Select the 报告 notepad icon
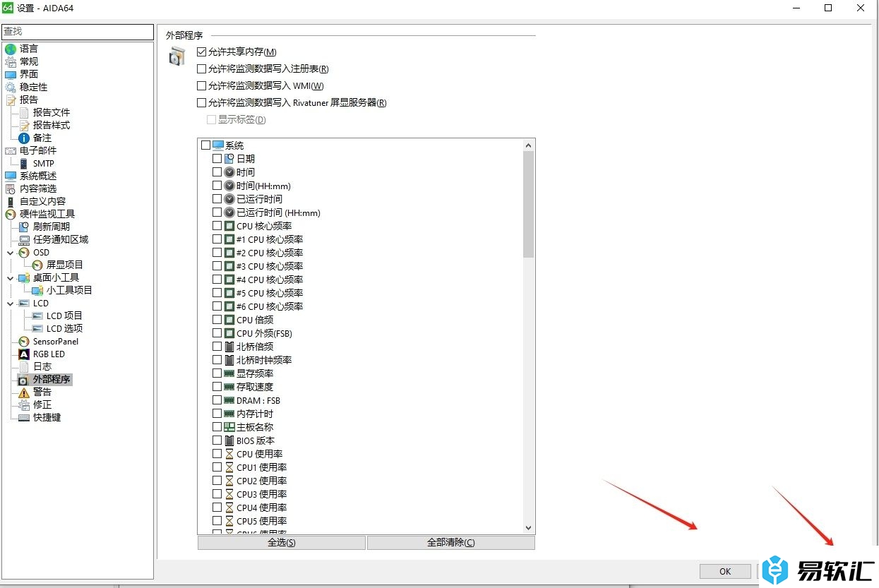Screen dimensions: 879x588 click(11, 100)
